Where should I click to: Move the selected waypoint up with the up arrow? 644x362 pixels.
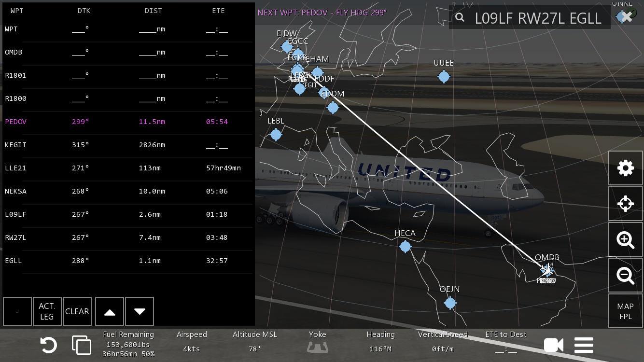pyautogui.click(x=110, y=311)
